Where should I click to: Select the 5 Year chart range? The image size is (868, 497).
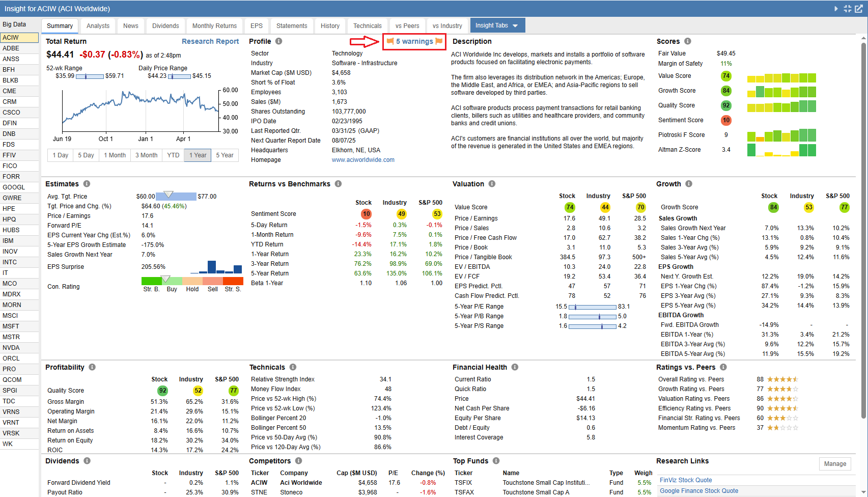click(x=225, y=155)
